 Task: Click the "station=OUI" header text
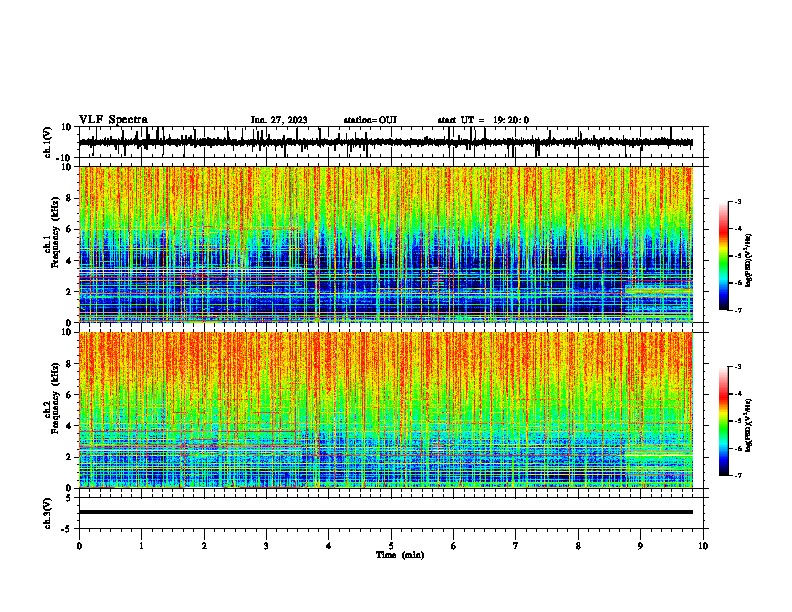pos(370,120)
